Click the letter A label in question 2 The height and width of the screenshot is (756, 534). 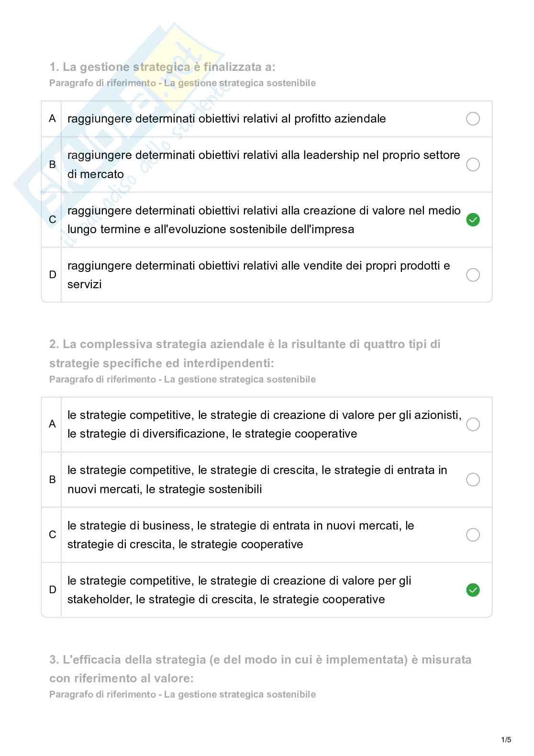point(52,424)
